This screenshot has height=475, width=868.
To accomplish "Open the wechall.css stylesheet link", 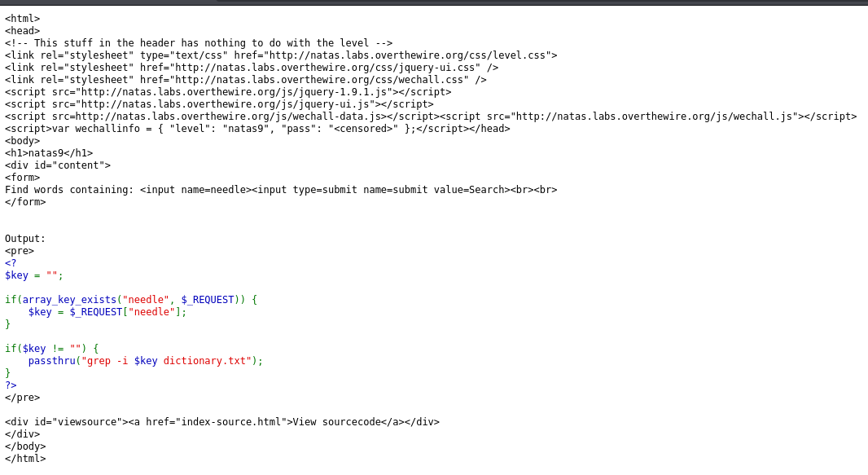I will 319,80.
